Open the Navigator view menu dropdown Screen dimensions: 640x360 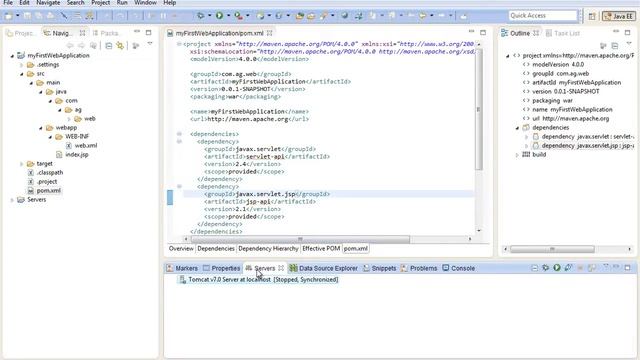tap(150, 44)
